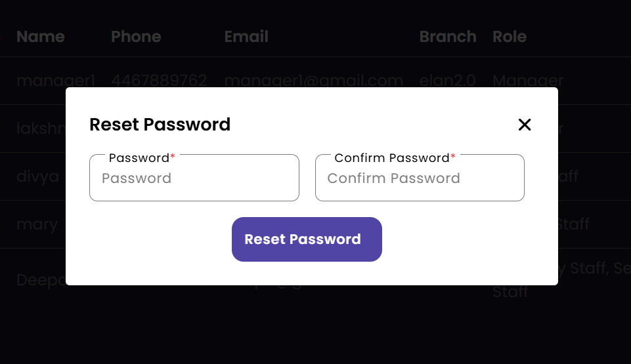Click the elan2.0 branch cell
The height and width of the screenshot is (364, 631).
point(448,81)
